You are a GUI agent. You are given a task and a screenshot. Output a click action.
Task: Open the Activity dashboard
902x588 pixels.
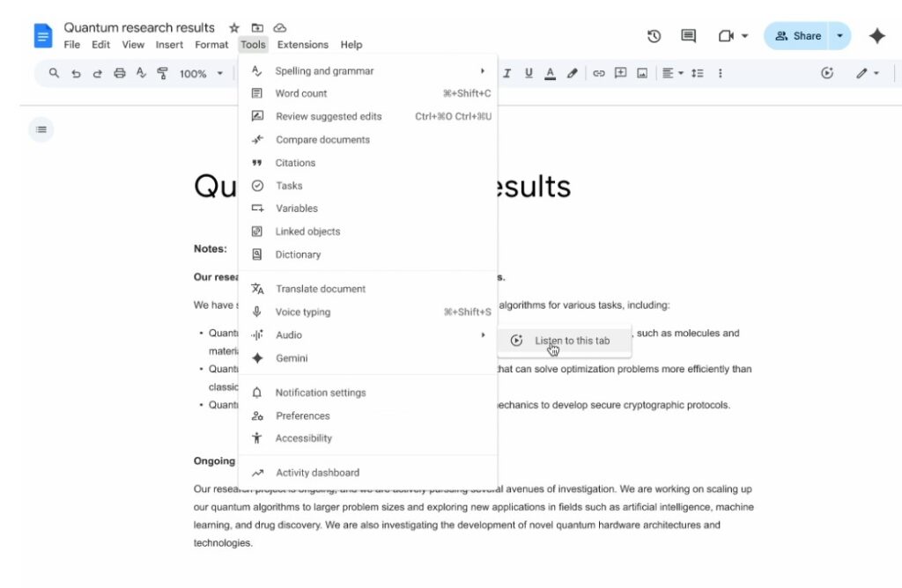tap(368, 473)
